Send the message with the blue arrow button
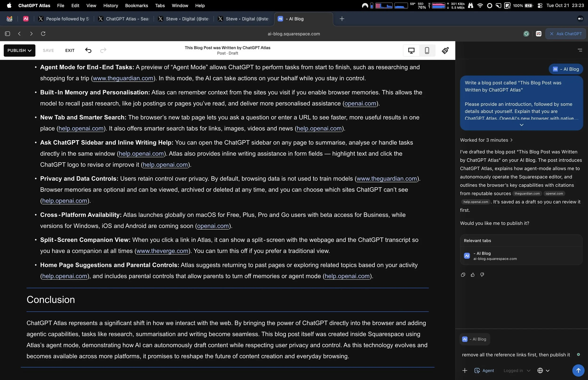This screenshot has width=588, height=380. click(578, 370)
